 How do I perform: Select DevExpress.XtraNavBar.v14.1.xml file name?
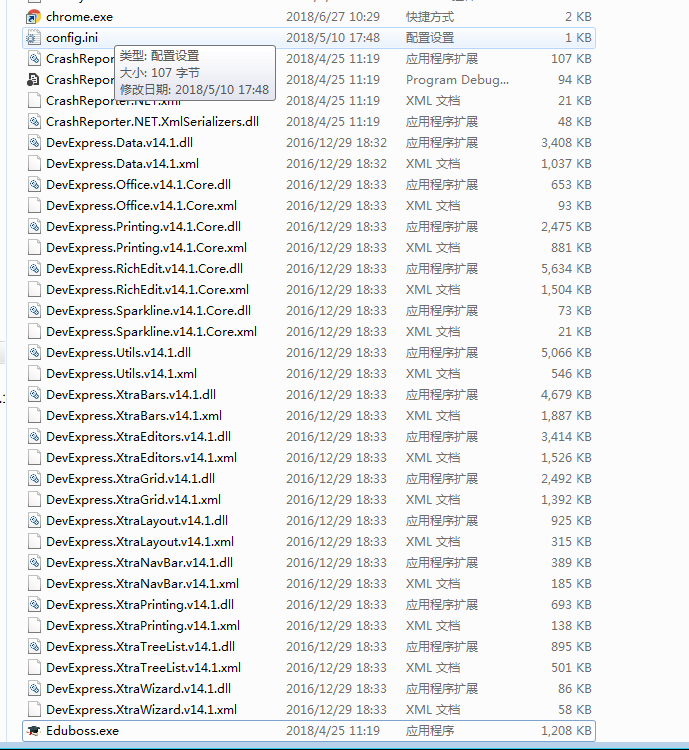tap(142, 584)
